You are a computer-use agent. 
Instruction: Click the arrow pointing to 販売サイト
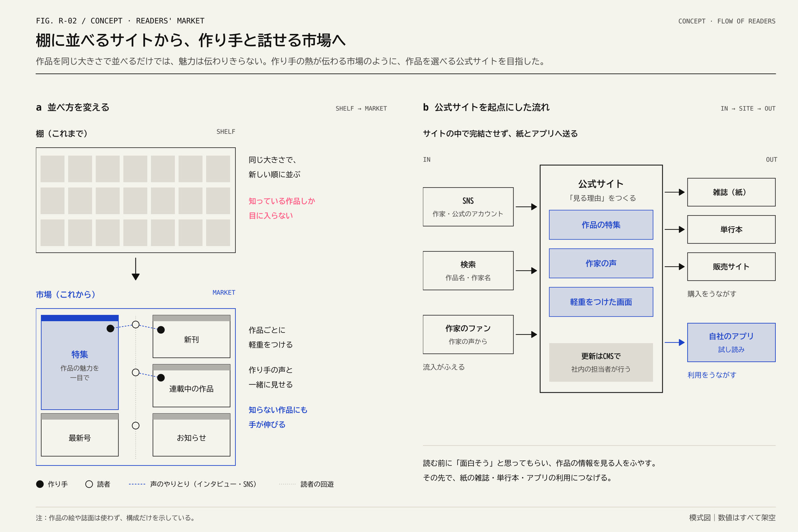pos(675,267)
